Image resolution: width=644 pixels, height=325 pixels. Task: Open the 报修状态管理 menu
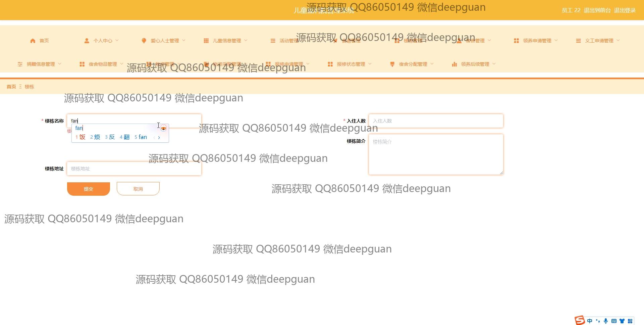tap(351, 64)
